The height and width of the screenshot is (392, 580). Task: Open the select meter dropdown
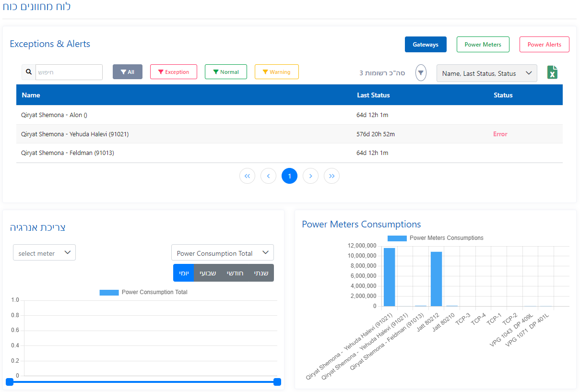(x=44, y=253)
